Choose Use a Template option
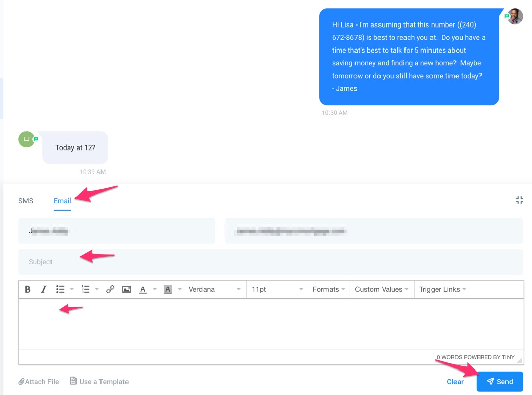532x395 pixels. [x=99, y=381]
